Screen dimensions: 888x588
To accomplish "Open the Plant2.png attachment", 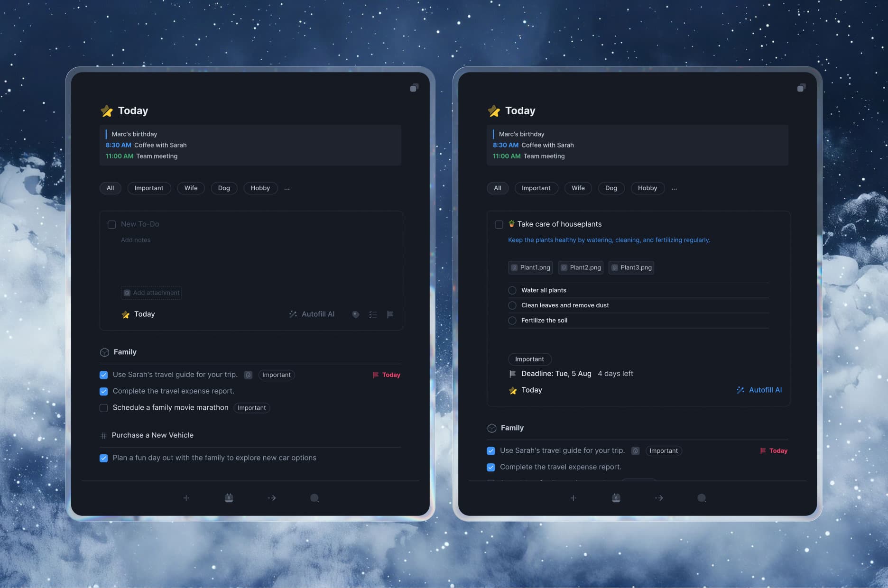I will [x=581, y=267].
